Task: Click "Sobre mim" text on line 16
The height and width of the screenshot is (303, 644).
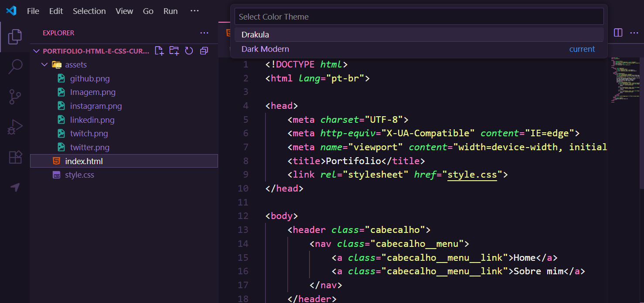Action: [538, 271]
